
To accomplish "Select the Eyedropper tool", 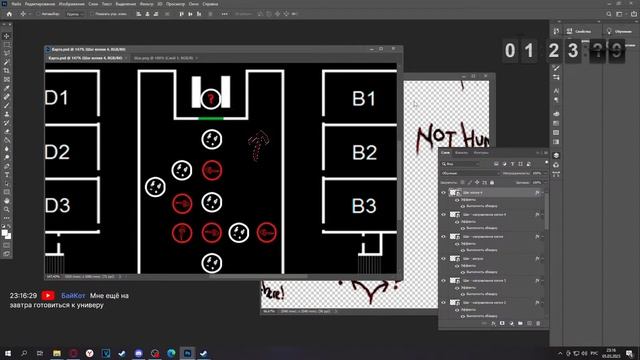I will tap(7, 88).
